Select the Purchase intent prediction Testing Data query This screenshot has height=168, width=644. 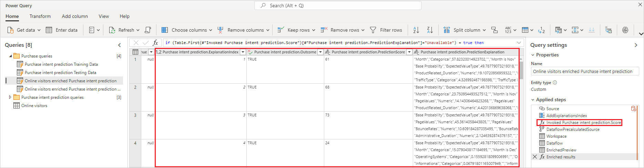(60, 73)
